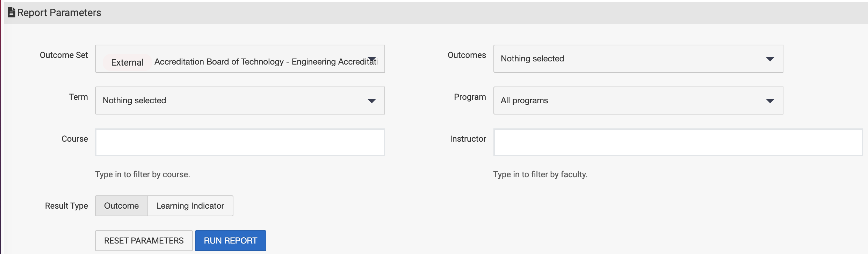Image resolution: width=868 pixels, height=254 pixels.
Task: Click the RUN REPORT button
Action: point(231,241)
